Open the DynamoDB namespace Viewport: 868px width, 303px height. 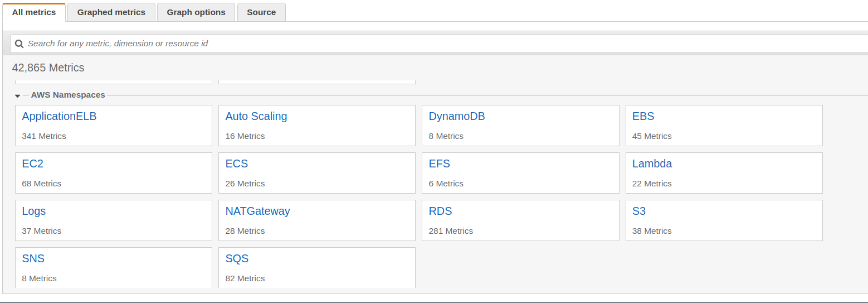tap(457, 117)
